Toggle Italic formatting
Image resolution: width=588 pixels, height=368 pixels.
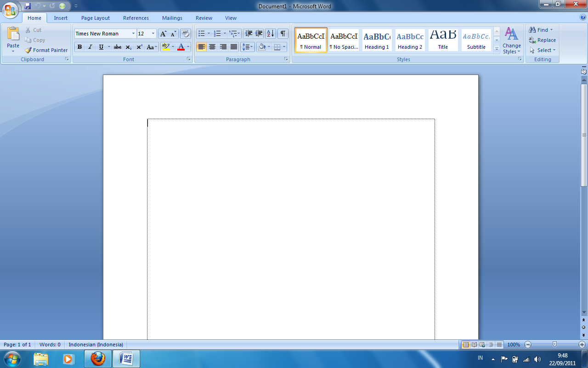point(90,47)
